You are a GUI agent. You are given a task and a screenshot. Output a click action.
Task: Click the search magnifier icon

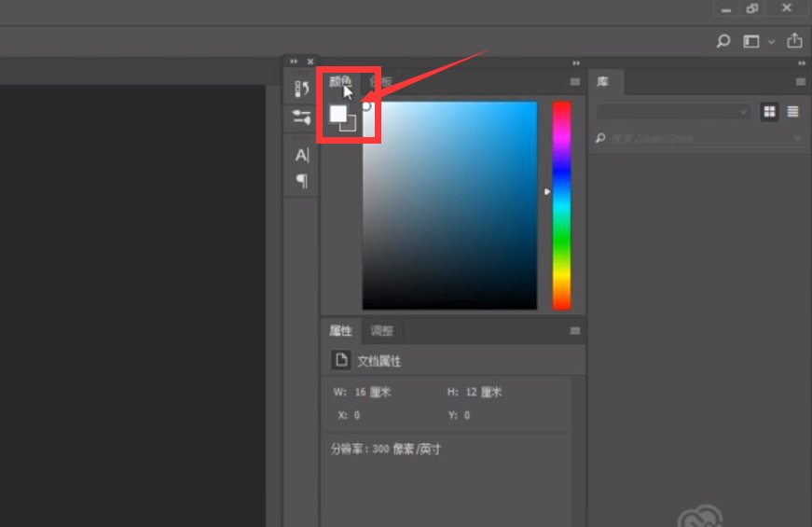pos(723,41)
